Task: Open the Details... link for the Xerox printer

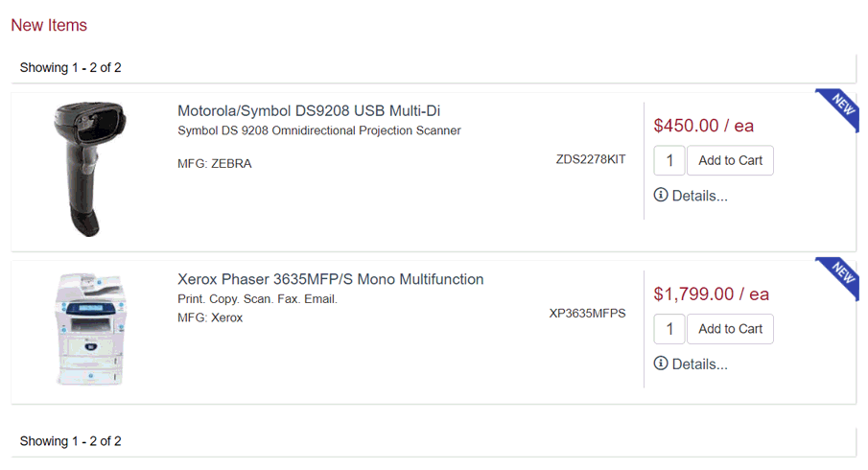Action: [x=699, y=364]
